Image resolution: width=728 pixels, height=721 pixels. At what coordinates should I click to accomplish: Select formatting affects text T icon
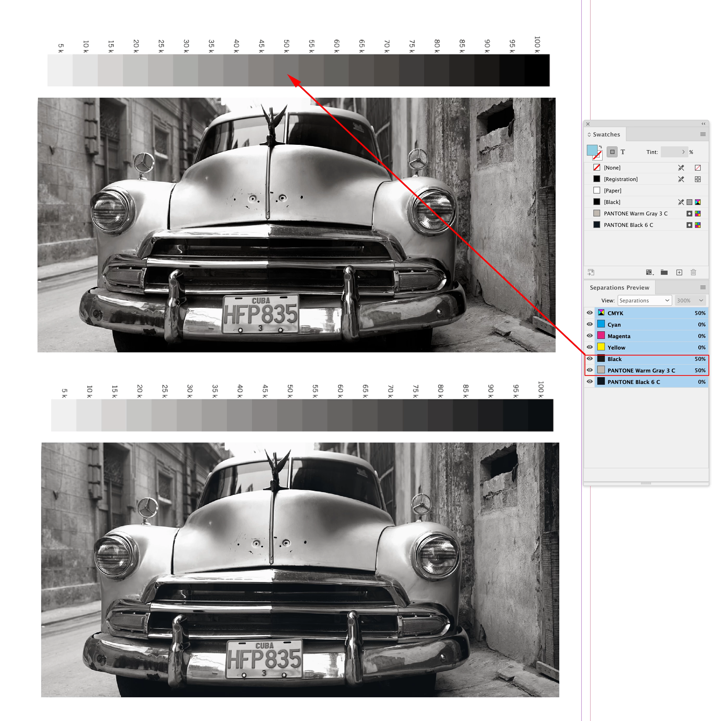click(623, 152)
